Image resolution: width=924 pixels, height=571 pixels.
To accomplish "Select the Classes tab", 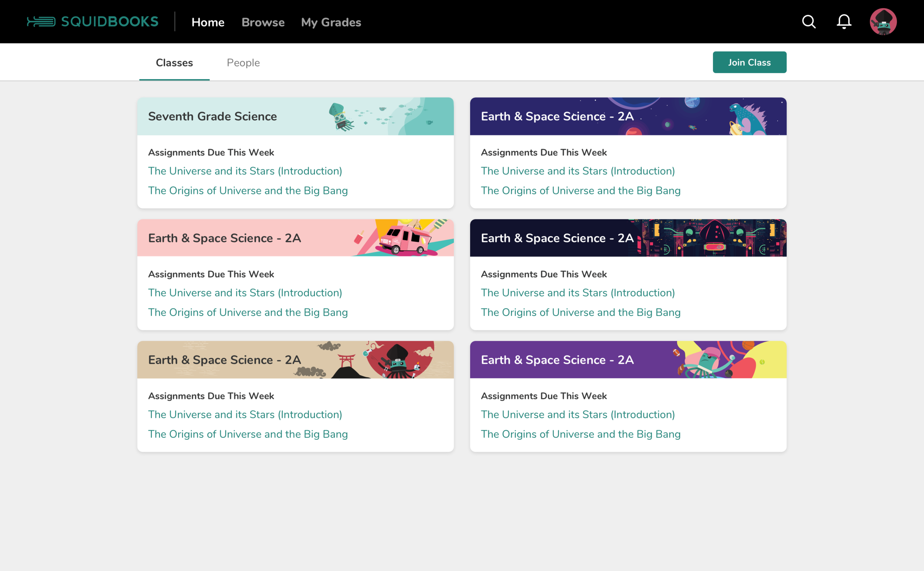I will (x=174, y=63).
